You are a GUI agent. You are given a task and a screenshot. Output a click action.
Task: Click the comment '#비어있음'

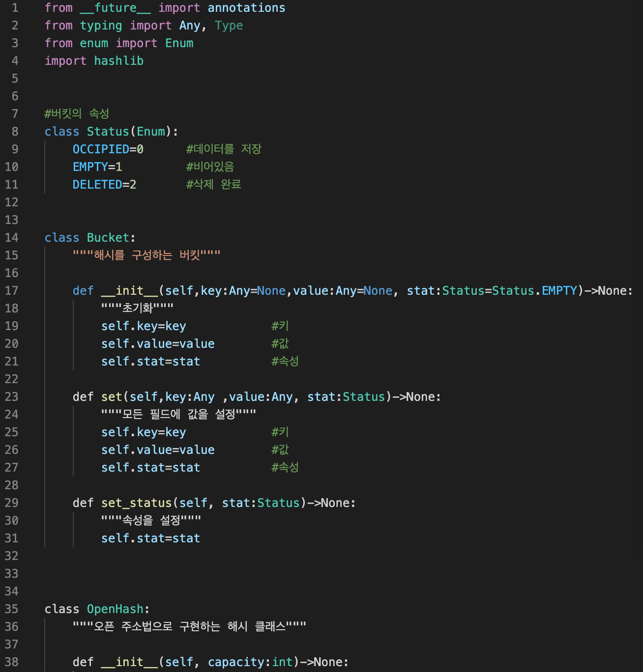pos(210,167)
